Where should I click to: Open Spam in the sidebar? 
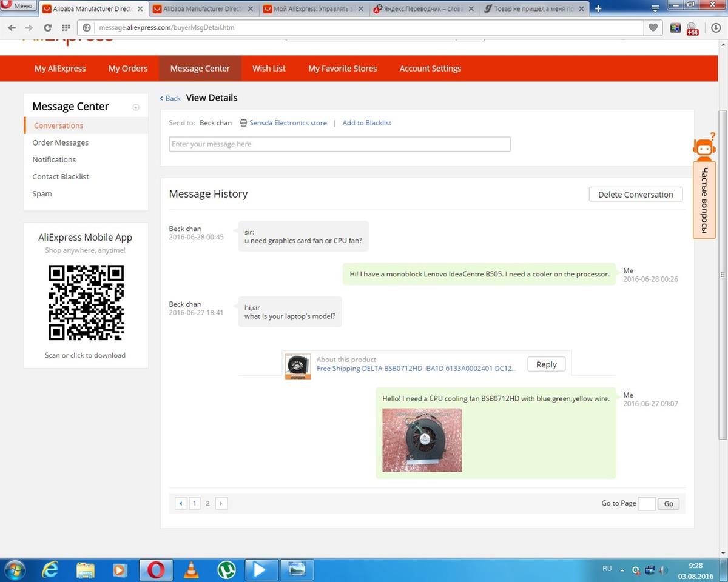42,194
